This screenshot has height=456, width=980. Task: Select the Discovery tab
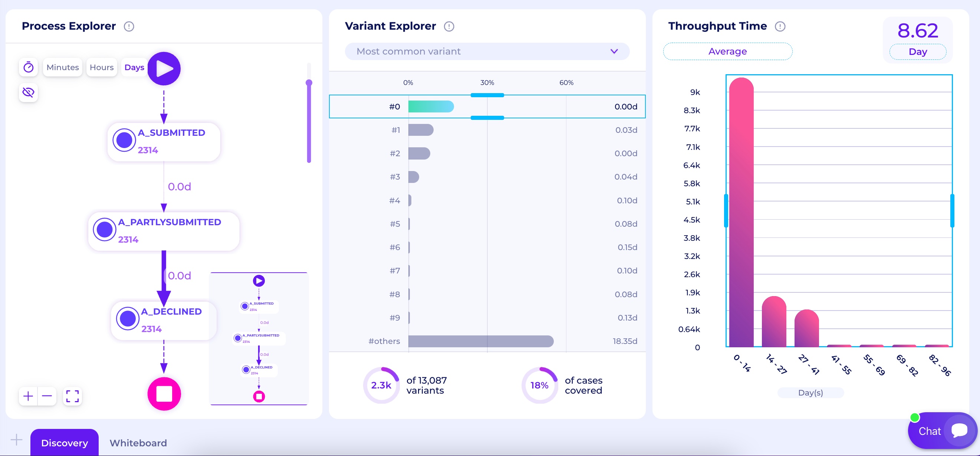[x=64, y=443]
